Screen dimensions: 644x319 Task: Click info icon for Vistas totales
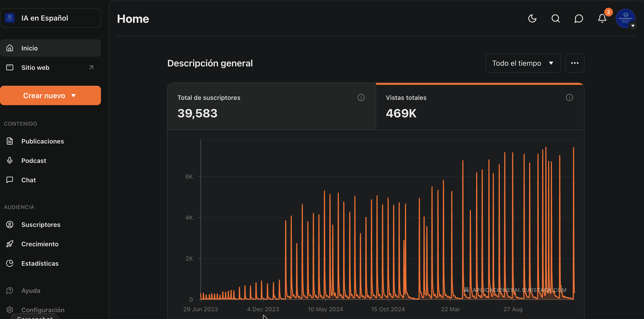click(569, 97)
